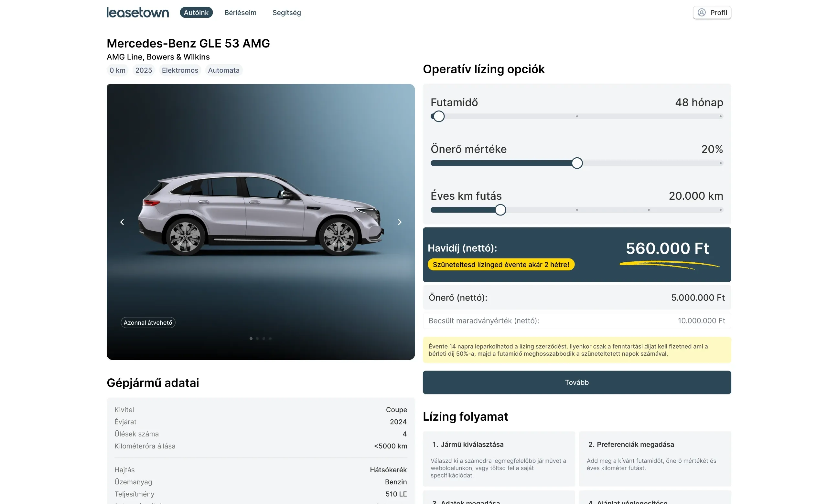
Task: Click the 'Azonnal átvehető' badge
Action: pos(148,323)
